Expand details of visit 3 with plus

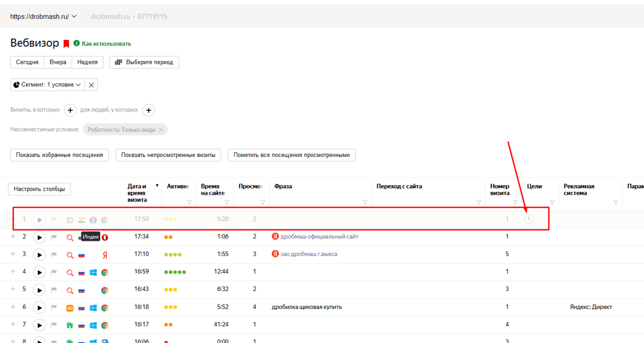[x=13, y=254]
